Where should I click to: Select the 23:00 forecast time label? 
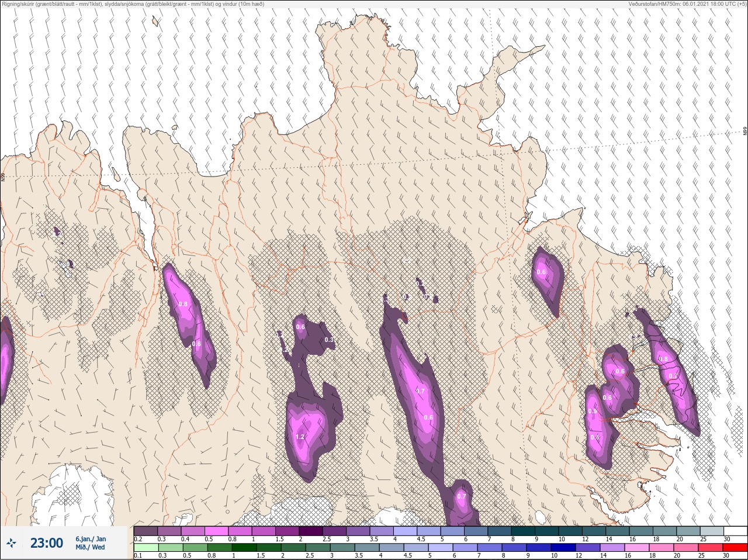pos(47,543)
